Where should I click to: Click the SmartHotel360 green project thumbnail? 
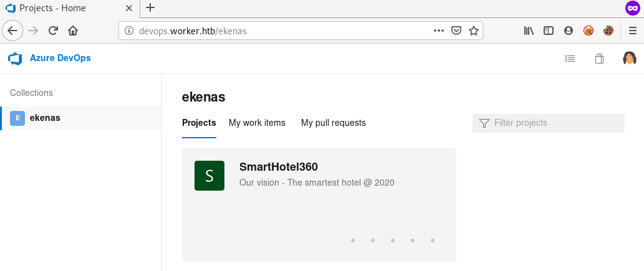(209, 176)
